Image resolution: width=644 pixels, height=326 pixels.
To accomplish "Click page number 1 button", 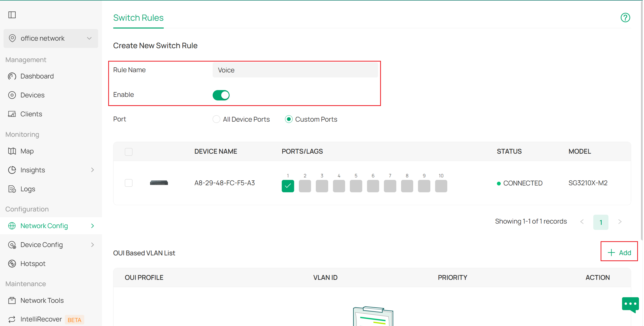I will [601, 222].
